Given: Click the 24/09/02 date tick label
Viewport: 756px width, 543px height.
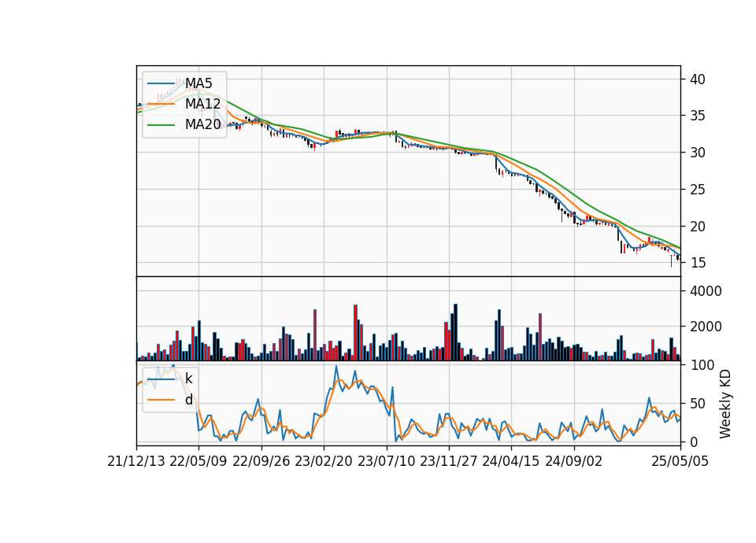Looking at the screenshot, I should [x=574, y=462].
